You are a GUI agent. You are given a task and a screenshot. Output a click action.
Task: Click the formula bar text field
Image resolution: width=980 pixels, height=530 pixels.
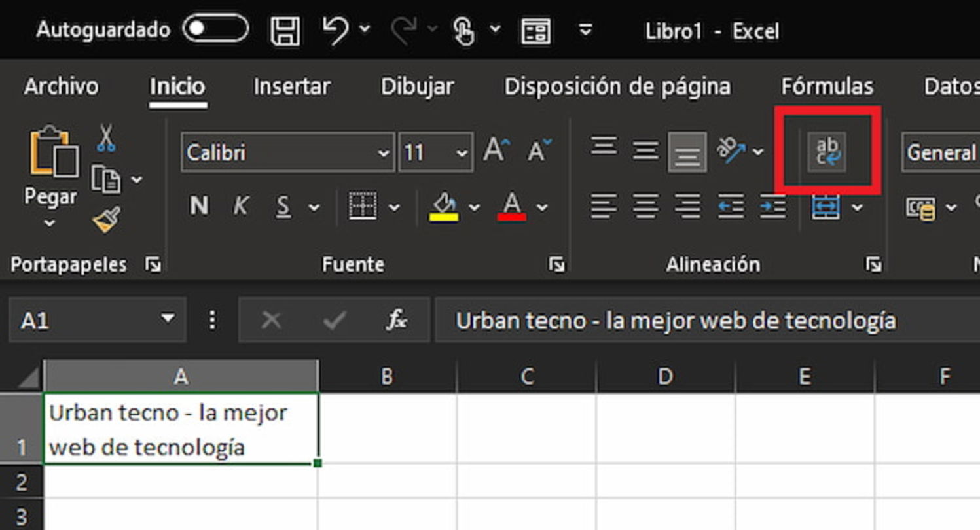tap(707, 320)
